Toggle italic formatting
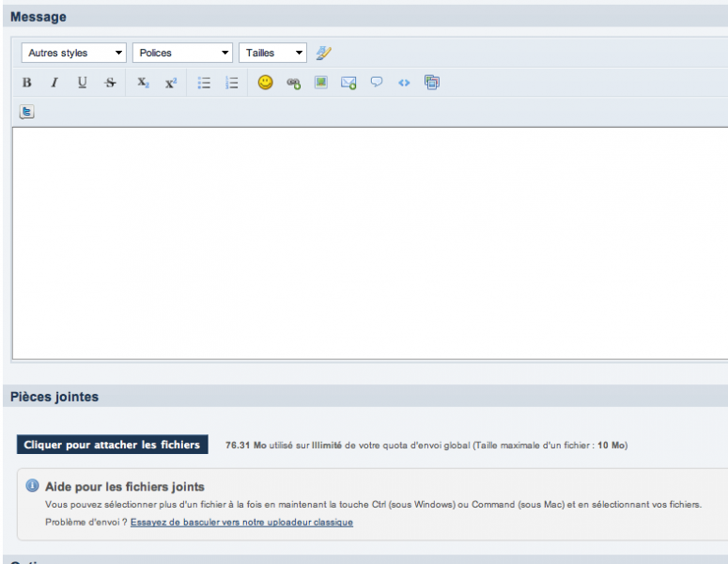Screen dimensions: 728x564 (54, 83)
